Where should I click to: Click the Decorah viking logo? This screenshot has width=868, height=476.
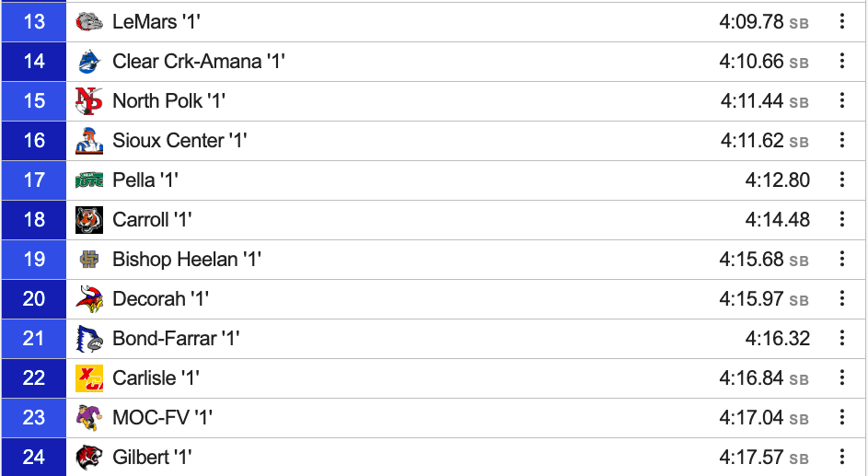point(89,299)
